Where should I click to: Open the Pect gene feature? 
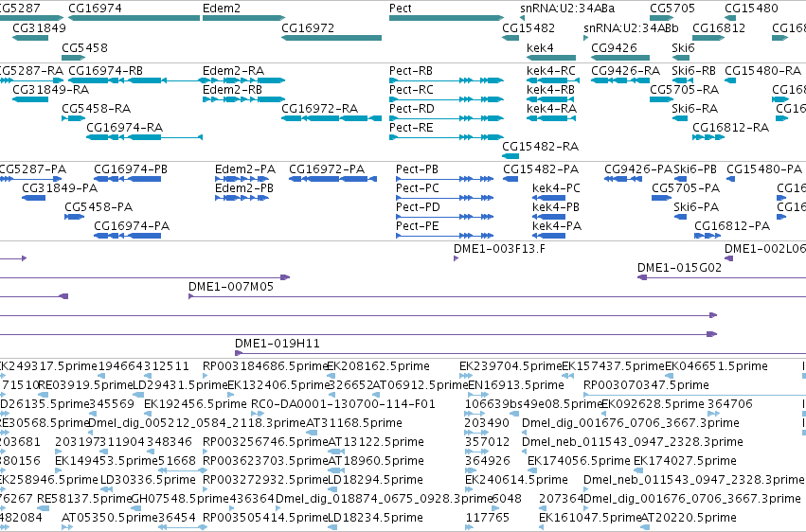point(447,18)
